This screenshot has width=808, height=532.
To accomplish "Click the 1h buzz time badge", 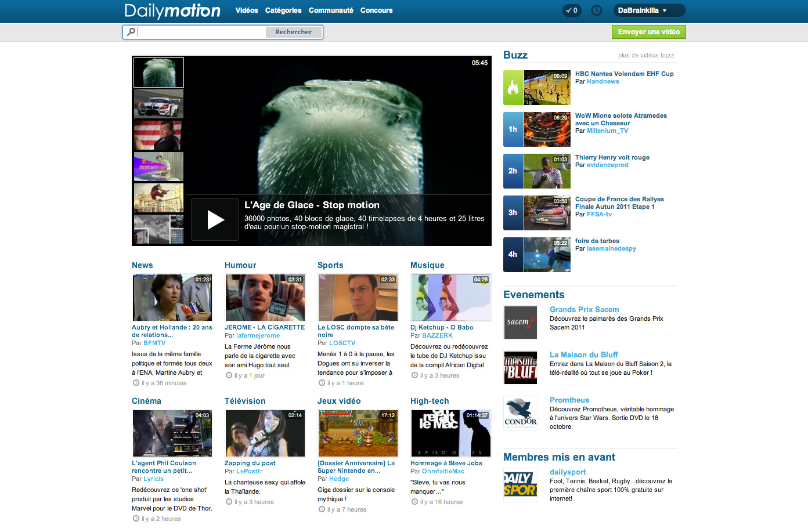I will pyautogui.click(x=513, y=129).
